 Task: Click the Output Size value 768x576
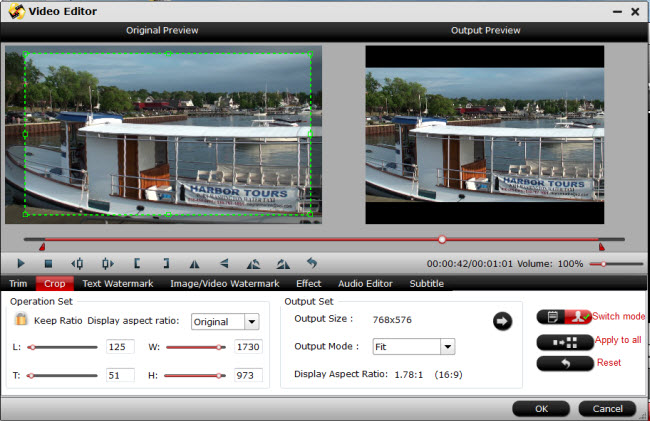pos(392,320)
